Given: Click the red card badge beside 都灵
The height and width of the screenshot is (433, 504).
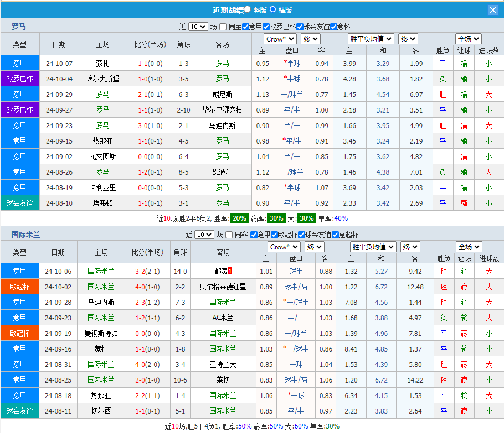Looking at the screenshot, I should click(230, 271).
